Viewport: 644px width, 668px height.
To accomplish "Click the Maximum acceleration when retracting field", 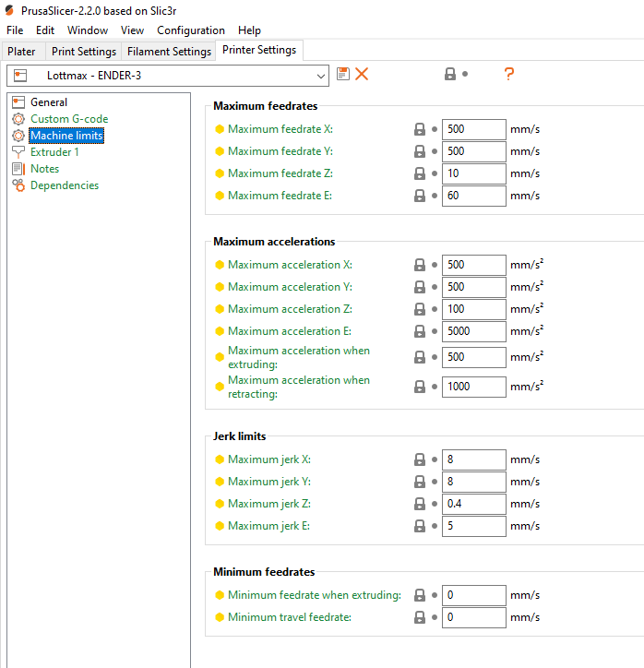I will 474,387.
